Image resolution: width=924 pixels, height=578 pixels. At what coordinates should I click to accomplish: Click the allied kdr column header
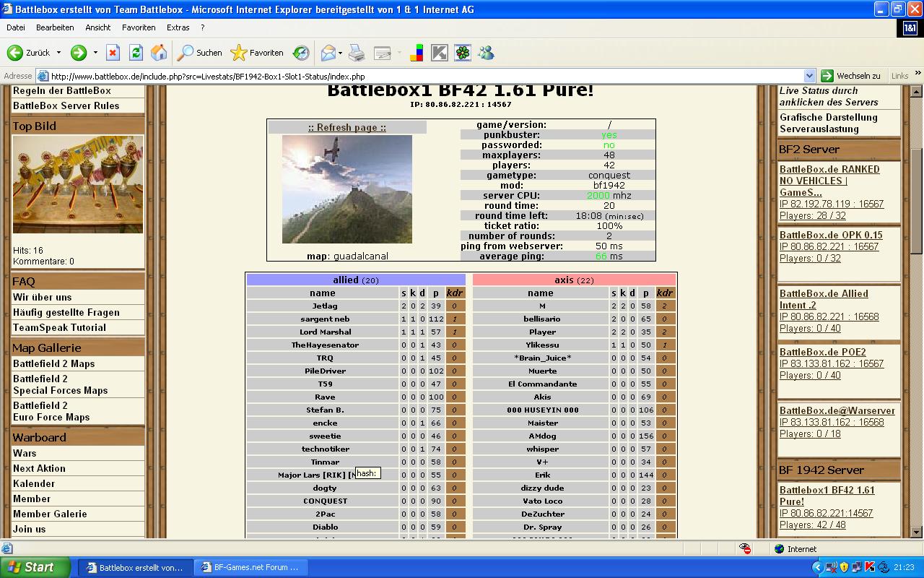(x=454, y=293)
